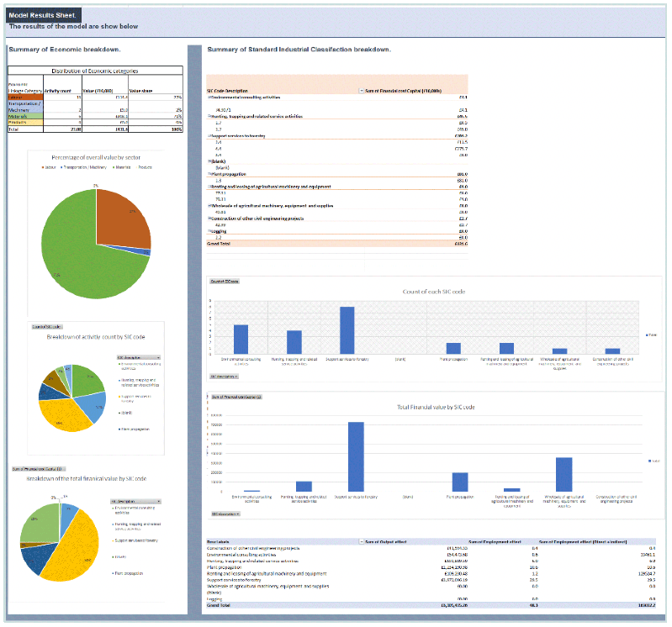The height and width of the screenshot is (627, 672).
Task: Collapse the Construction of other civil engineering projects row
Action: 209,219
